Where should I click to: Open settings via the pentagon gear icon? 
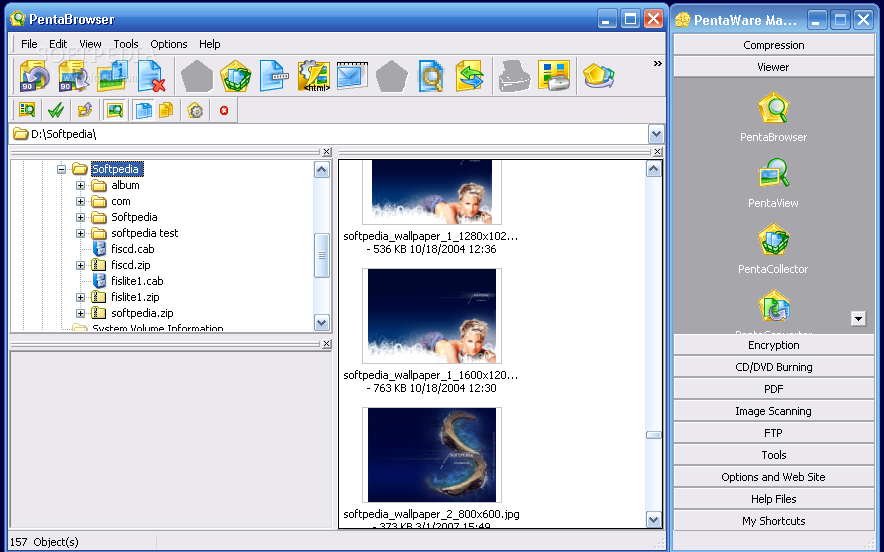[x=195, y=110]
